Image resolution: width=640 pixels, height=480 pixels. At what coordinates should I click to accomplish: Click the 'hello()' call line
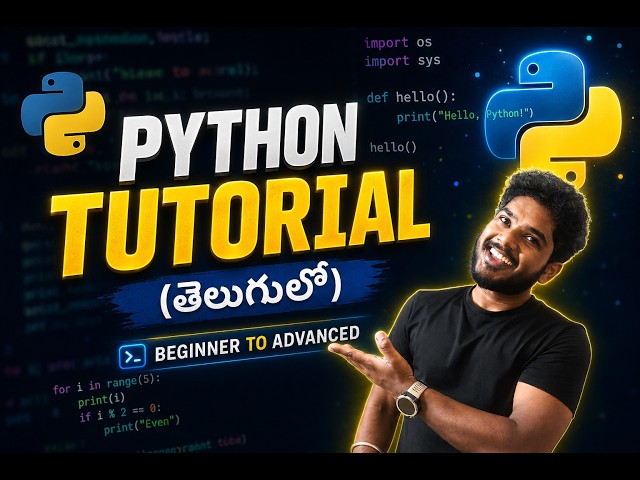click(393, 147)
